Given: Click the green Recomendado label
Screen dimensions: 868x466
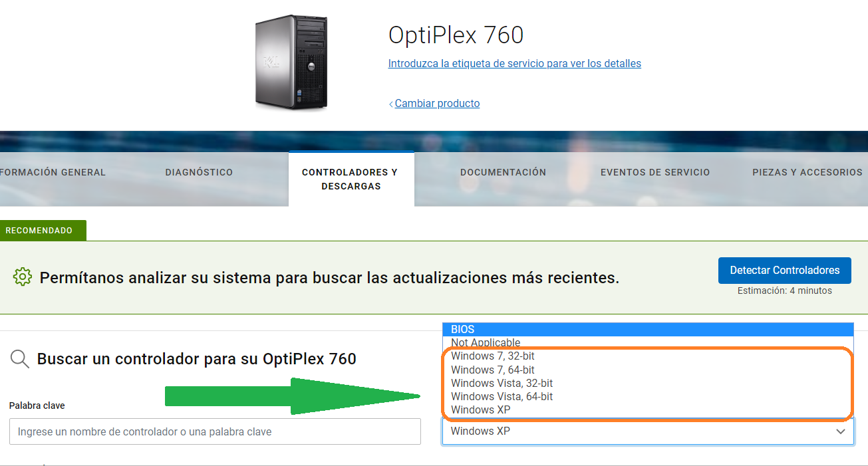Looking at the screenshot, I should (x=43, y=231).
